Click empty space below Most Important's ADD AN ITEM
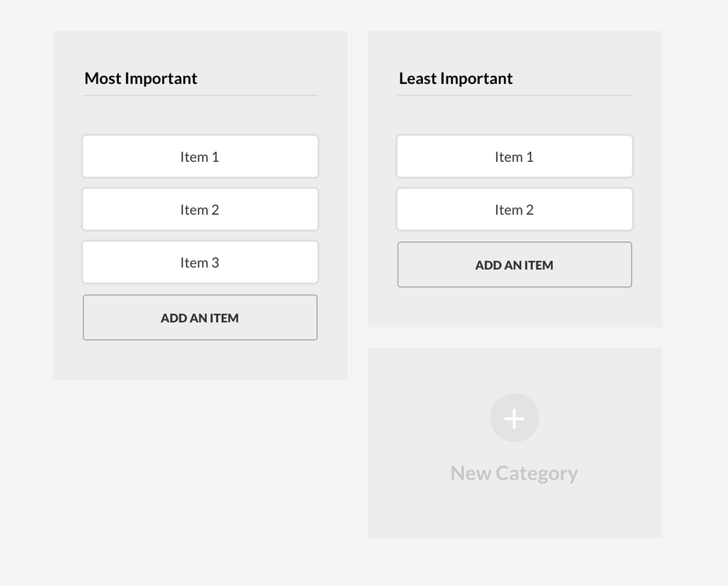Screen dimensions: 728x586 click(200, 361)
